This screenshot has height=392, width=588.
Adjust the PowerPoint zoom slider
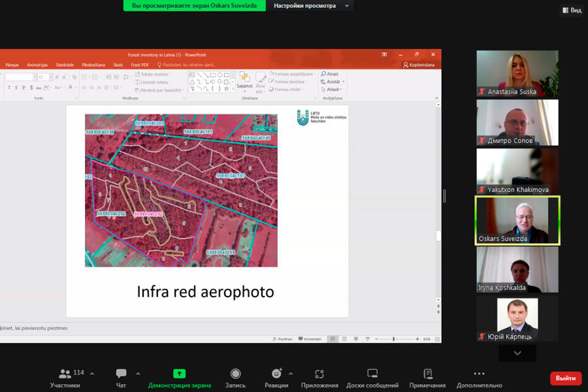394,339
